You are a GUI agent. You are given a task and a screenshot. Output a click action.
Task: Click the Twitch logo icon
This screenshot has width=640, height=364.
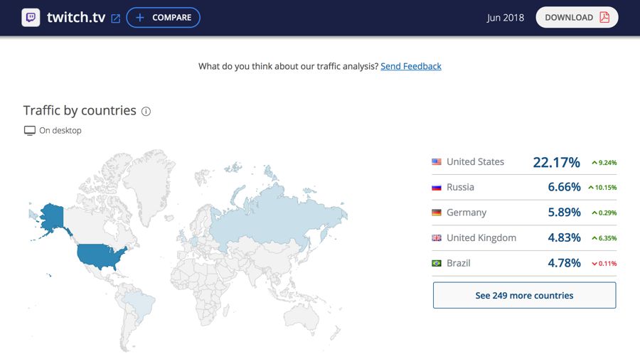(x=31, y=18)
